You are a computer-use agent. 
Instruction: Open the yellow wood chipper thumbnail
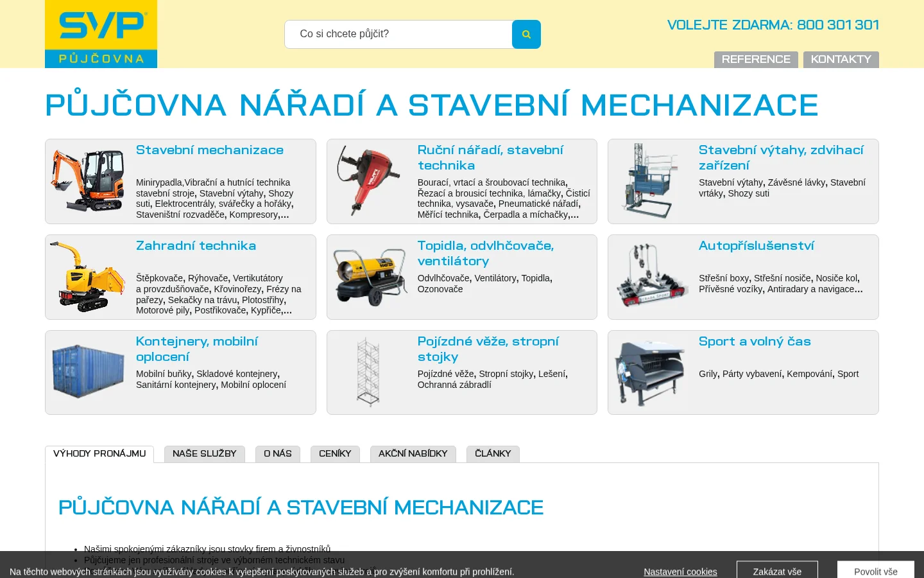coord(88,277)
